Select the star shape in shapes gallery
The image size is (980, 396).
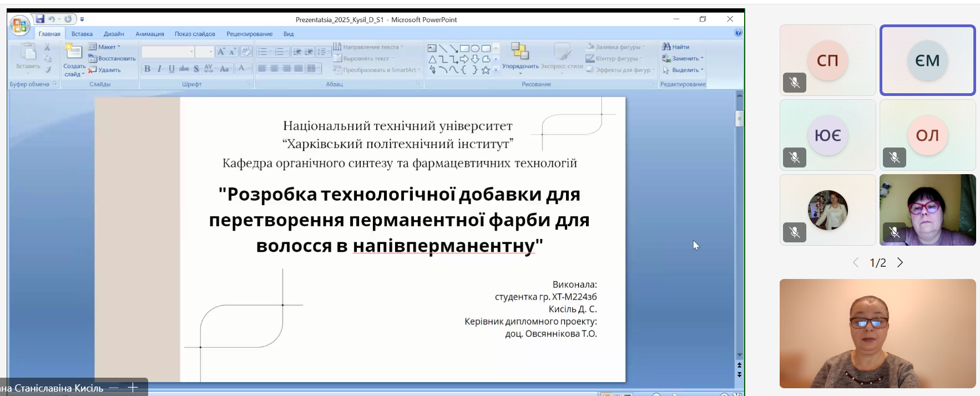pos(486,70)
